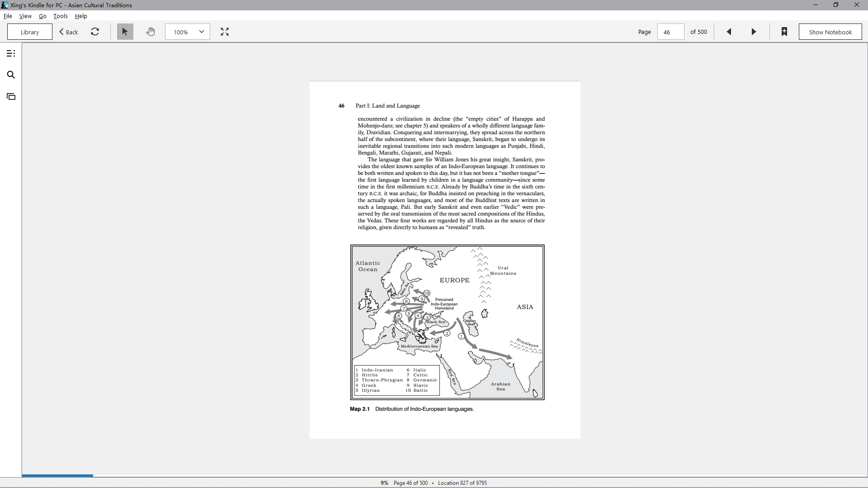Viewport: 868px width, 488px height.
Task: Select the arrow pointer tool
Action: click(125, 32)
